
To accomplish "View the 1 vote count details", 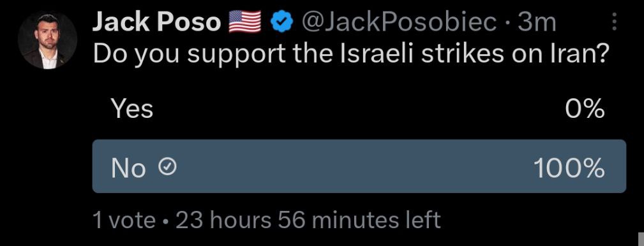I will point(124,220).
